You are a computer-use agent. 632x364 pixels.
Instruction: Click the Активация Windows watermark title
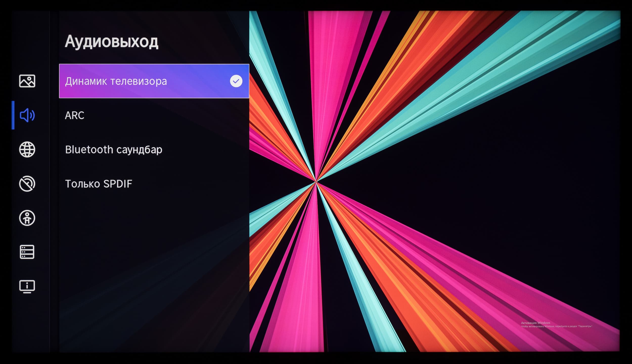(x=535, y=323)
